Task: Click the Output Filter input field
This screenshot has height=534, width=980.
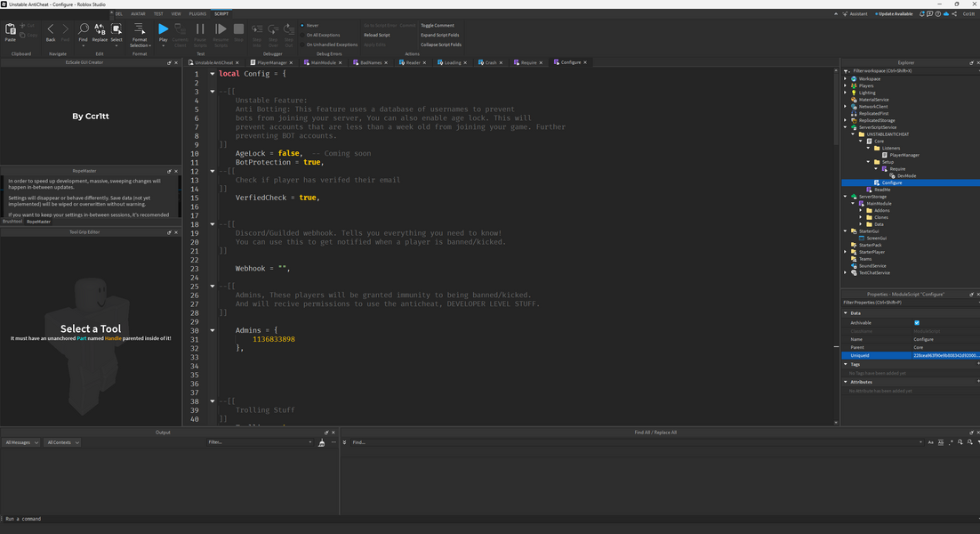Action: [260, 442]
